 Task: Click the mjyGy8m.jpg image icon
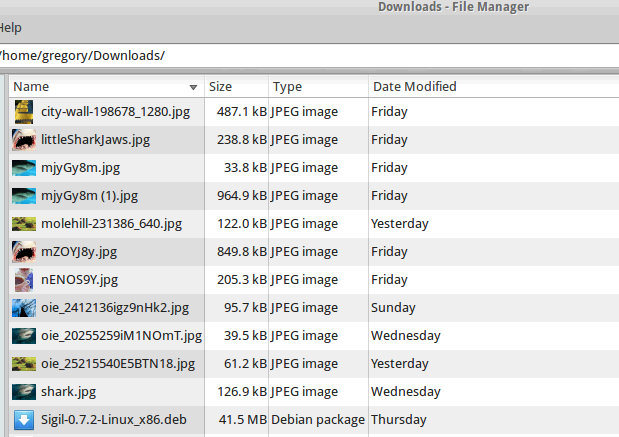[x=23, y=167]
